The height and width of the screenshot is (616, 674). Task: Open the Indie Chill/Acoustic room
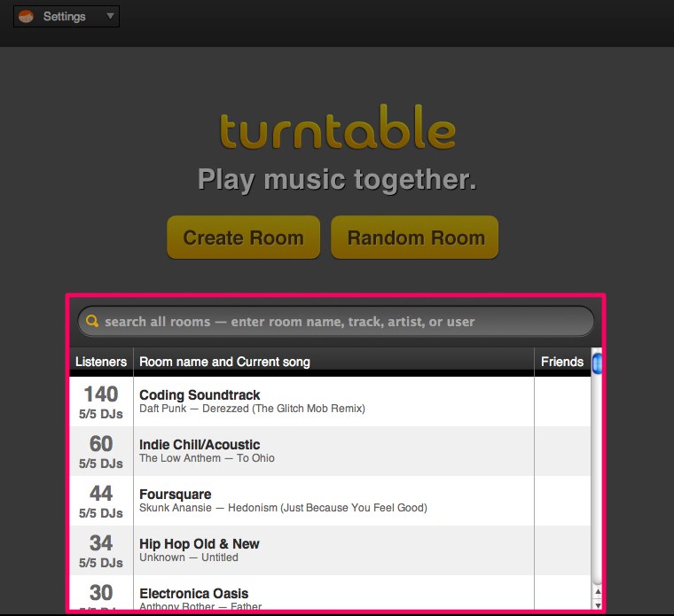click(x=330, y=451)
